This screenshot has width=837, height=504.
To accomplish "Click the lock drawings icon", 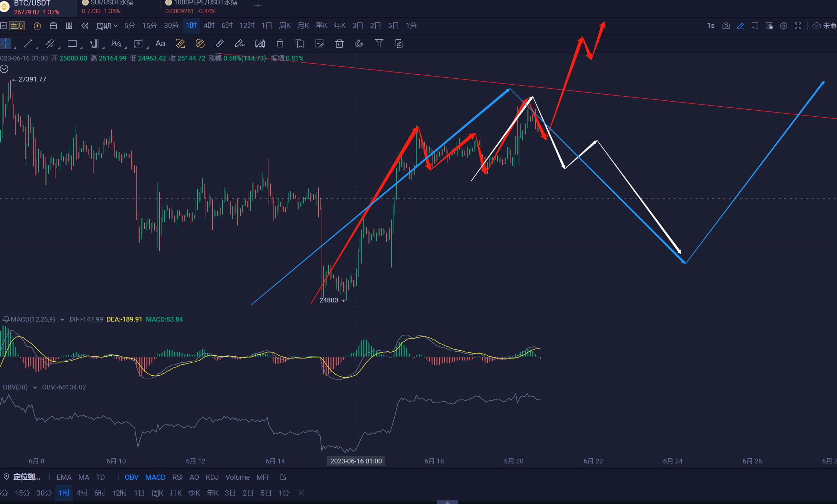I will coord(280,44).
